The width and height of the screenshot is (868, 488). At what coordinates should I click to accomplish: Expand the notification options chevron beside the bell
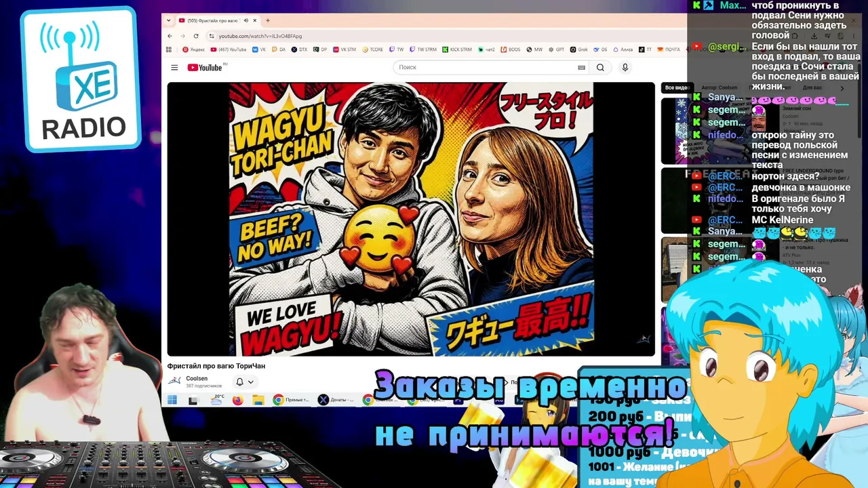click(250, 382)
